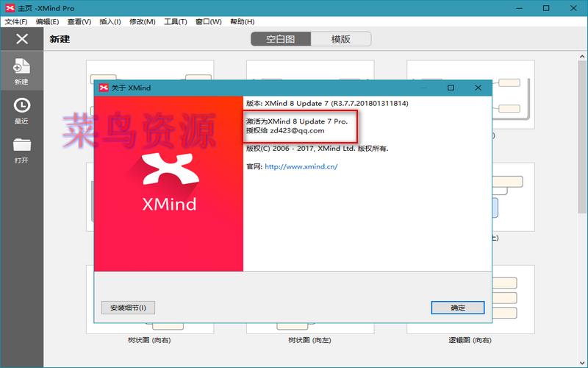Click the XMind icon in main title bar
The height and width of the screenshot is (368, 588).
[10, 8]
